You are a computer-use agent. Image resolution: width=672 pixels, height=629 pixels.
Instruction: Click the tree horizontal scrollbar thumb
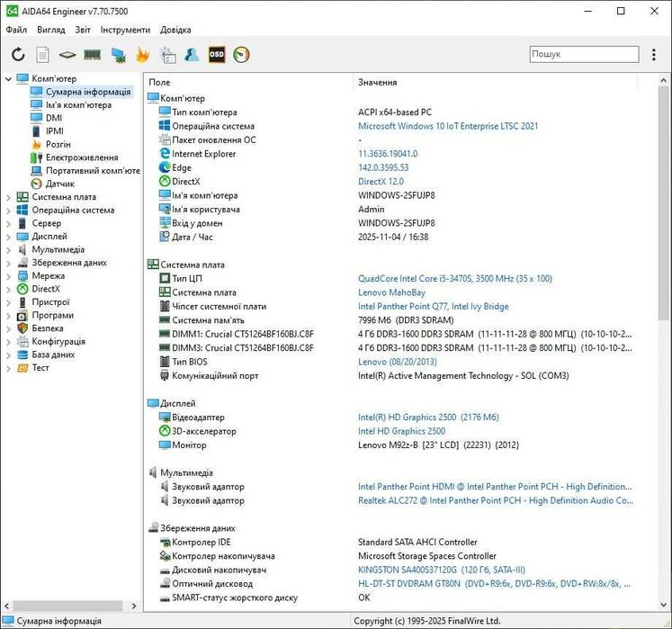67,606
